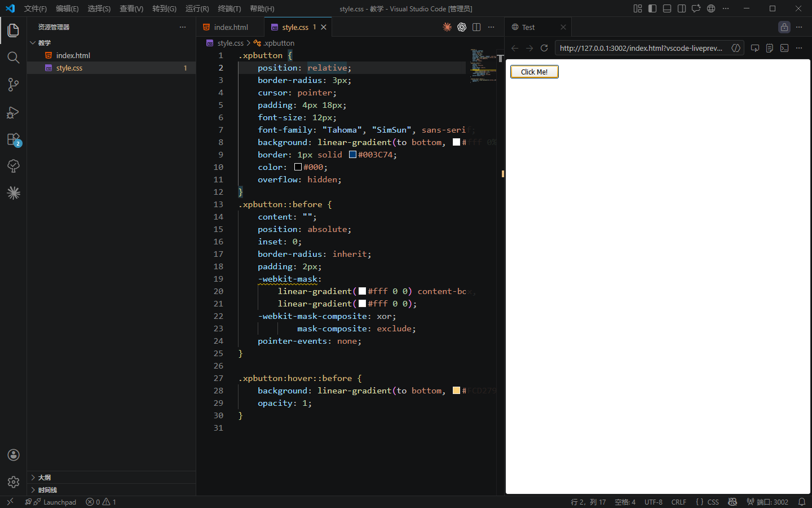
Task: Close the Test preview tab
Action: click(563, 27)
